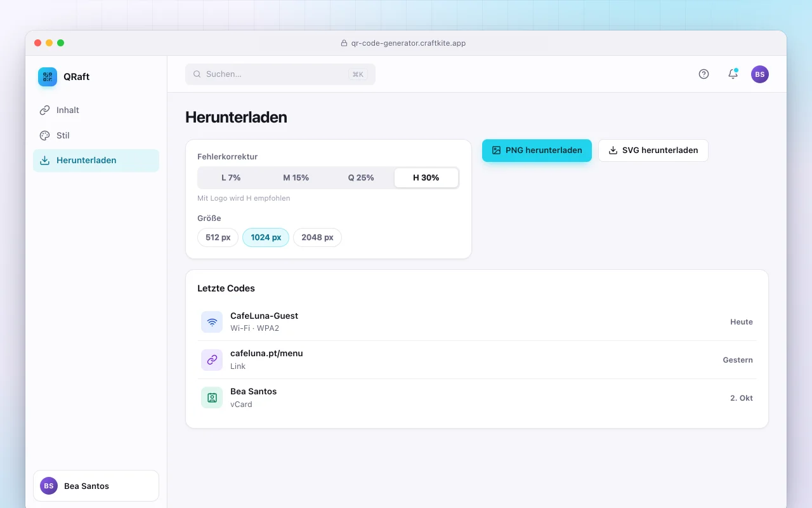This screenshot has width=812, height=508.
Task: Click the 2. Okt date label
Action: [742, 398]
